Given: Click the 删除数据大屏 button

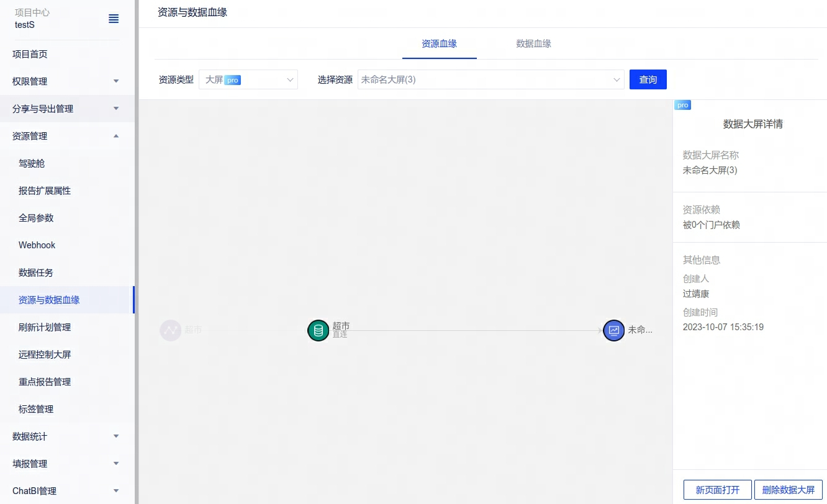Looking at the screenshot, I should pyautogui.click(x=788, y=490).
